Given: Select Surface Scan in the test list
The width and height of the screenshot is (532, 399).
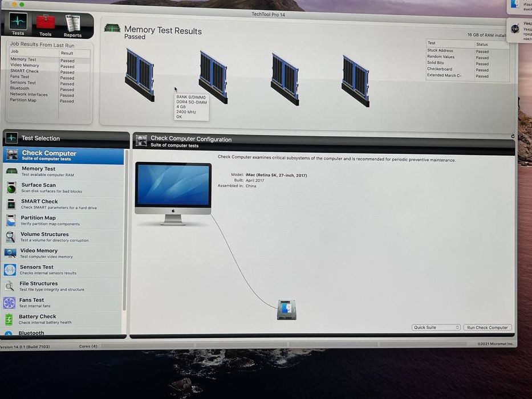Looking at the screenshot, I should pyautogui.click(x=63, y=188).
